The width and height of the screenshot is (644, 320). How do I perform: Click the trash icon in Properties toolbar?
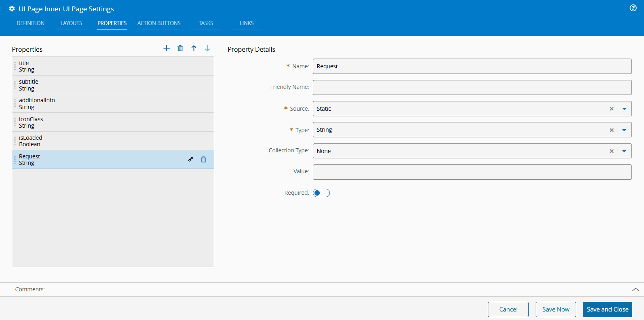point(180,48)
